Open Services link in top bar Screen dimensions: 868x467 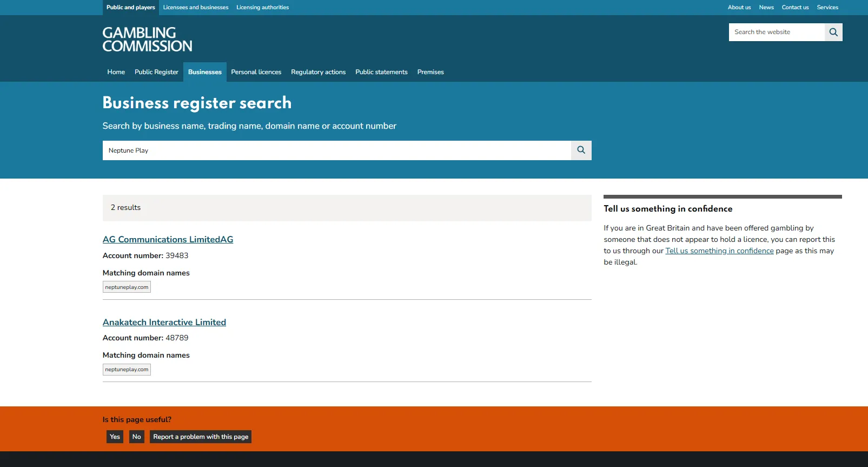click(827, 8)
